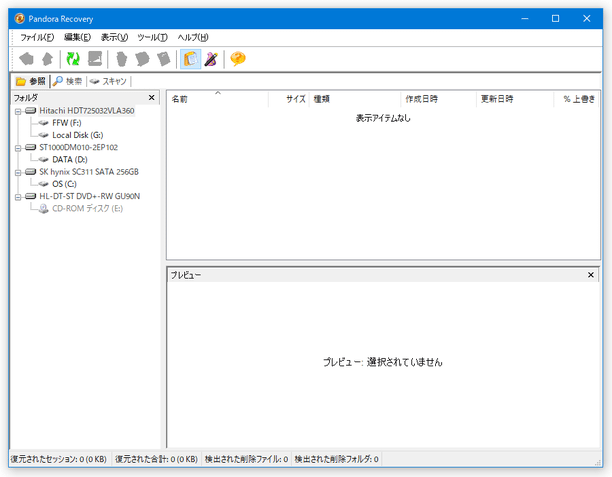Sort by the 作成日時 column header

(x=438, y=99)
